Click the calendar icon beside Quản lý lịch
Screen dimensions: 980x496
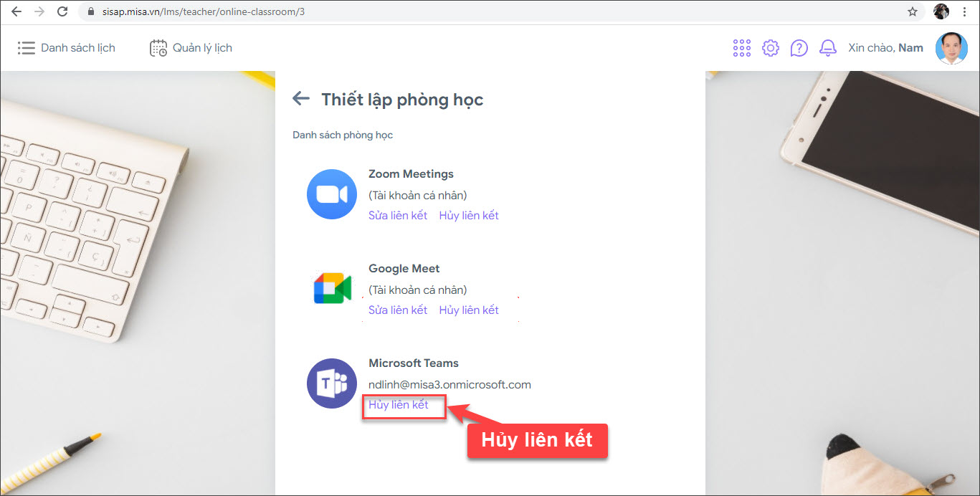158,48
